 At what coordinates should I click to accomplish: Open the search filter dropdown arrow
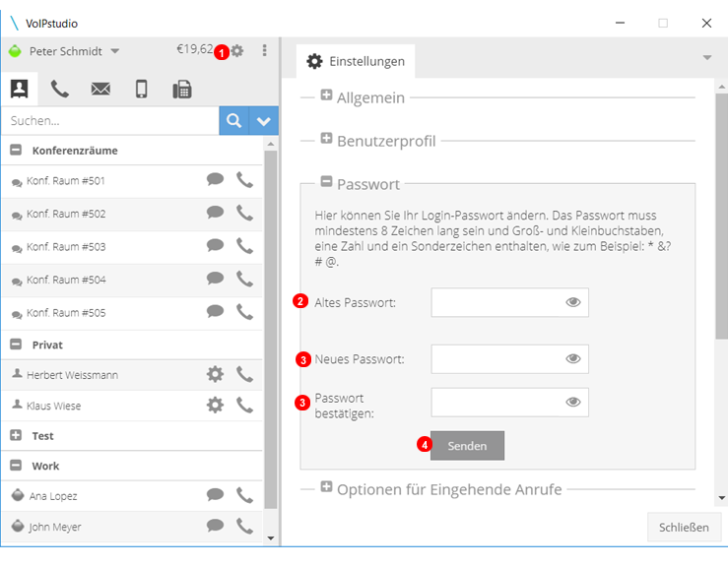pos(264,121)
